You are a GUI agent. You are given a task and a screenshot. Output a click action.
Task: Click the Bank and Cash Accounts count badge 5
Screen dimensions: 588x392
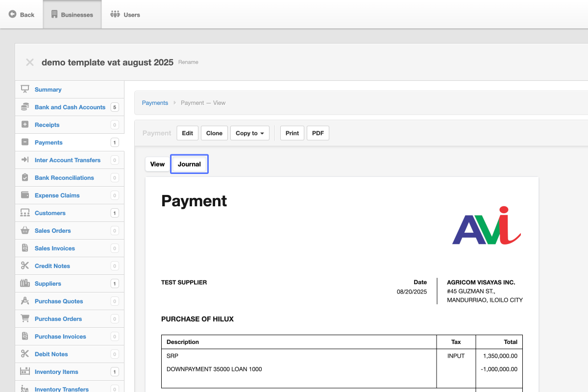point(115,107)
